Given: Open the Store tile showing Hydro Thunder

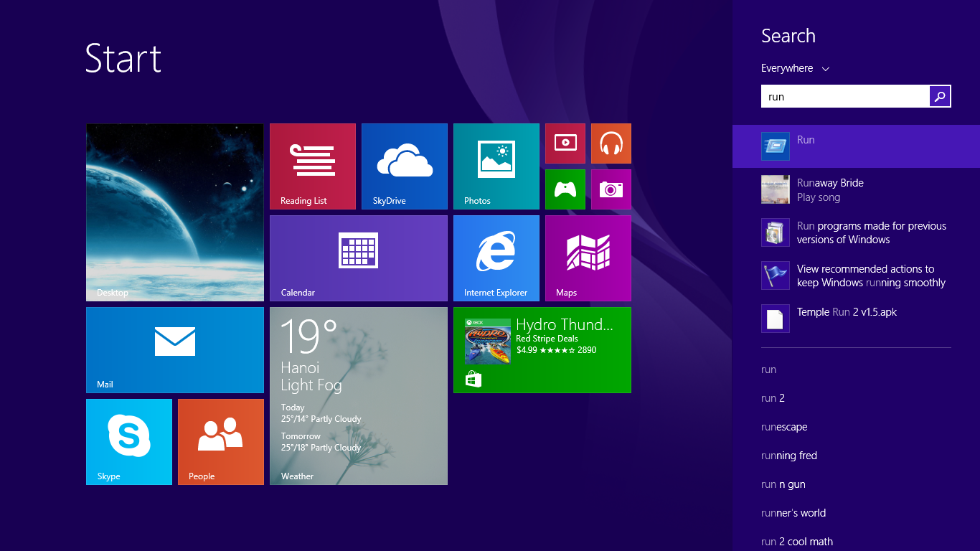Looking at the screenshot, I should coord(542,350).
